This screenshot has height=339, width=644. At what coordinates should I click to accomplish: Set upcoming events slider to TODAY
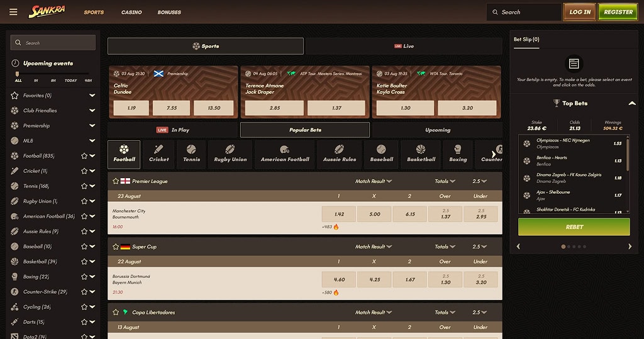(70, 81)
